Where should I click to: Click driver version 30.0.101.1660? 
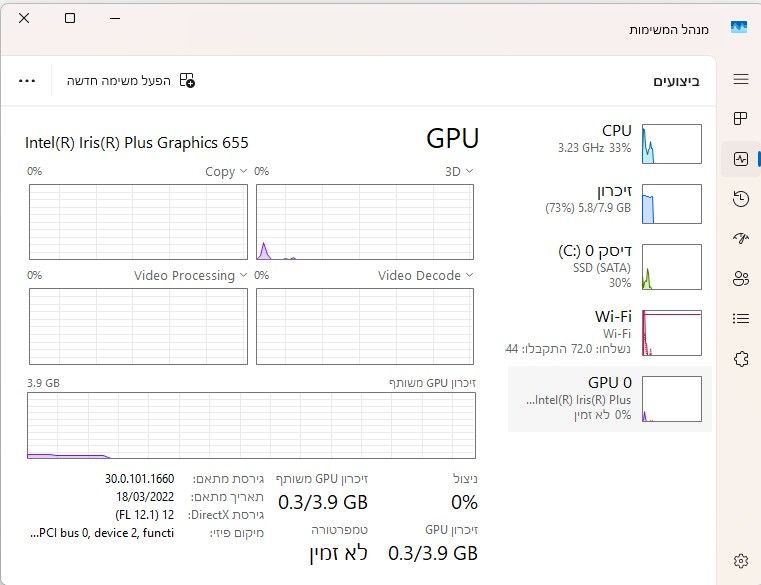pos(139,479)
